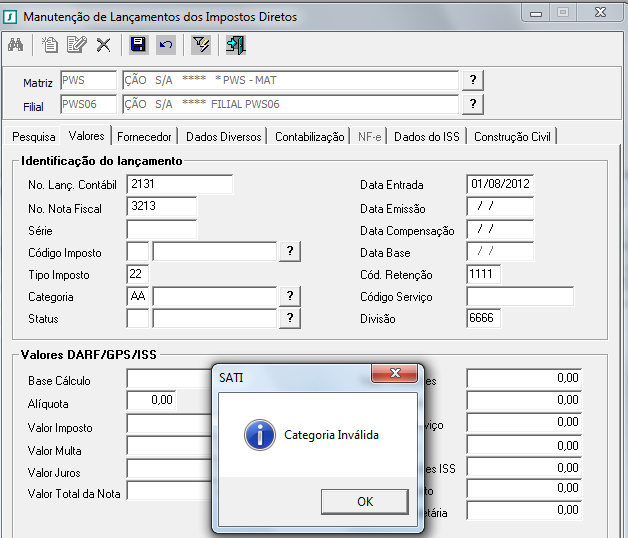Click the undo arrow icon
The image size is (628, 538).
[166, 44]
